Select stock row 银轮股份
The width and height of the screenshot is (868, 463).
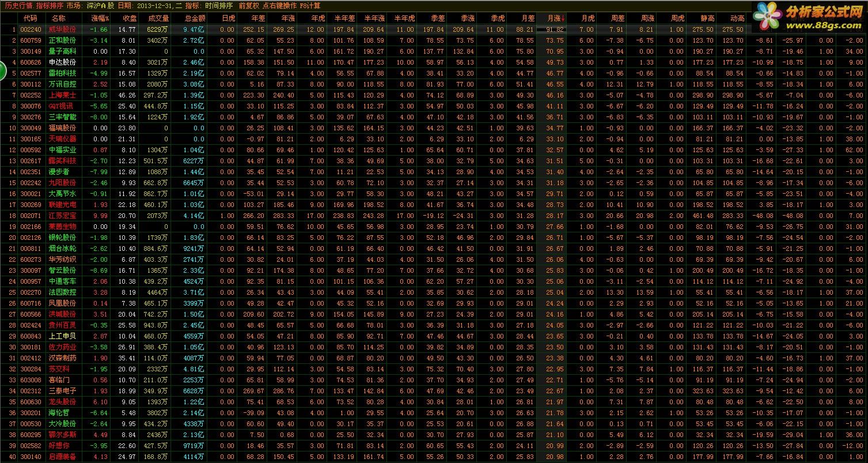coord(434,238)
